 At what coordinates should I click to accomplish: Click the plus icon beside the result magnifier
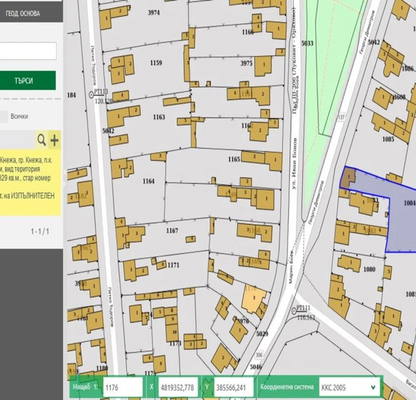click(54, 140)
